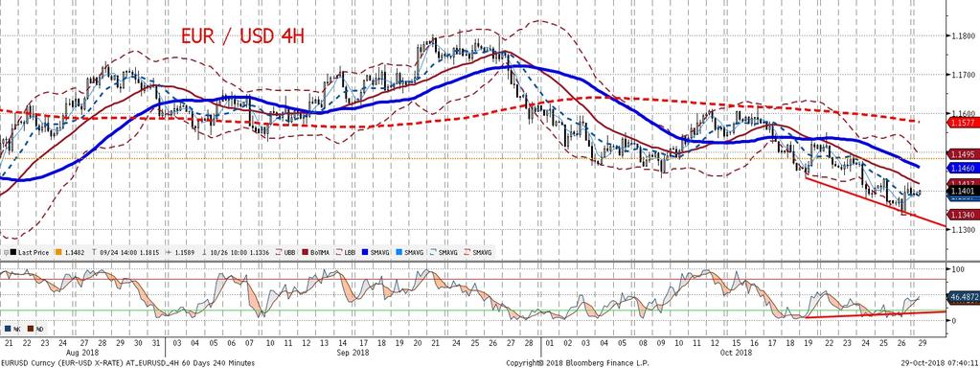Click the %K legend entry in oscillator panel
The width and height of the screenshot is (980, 368).
pyautogui.click(x=12, y=329)
